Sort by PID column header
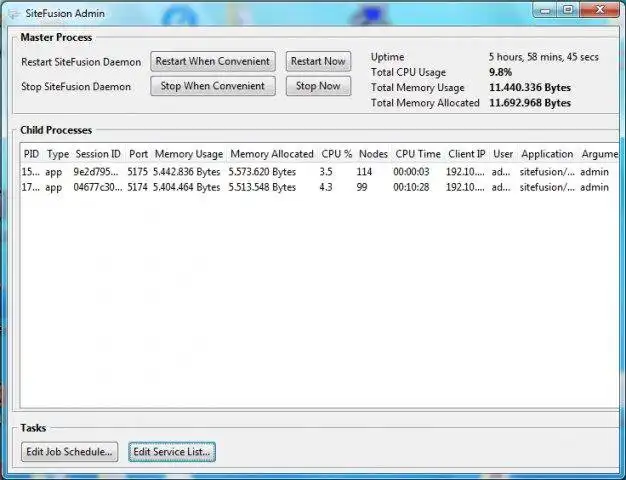 point(32,154)
